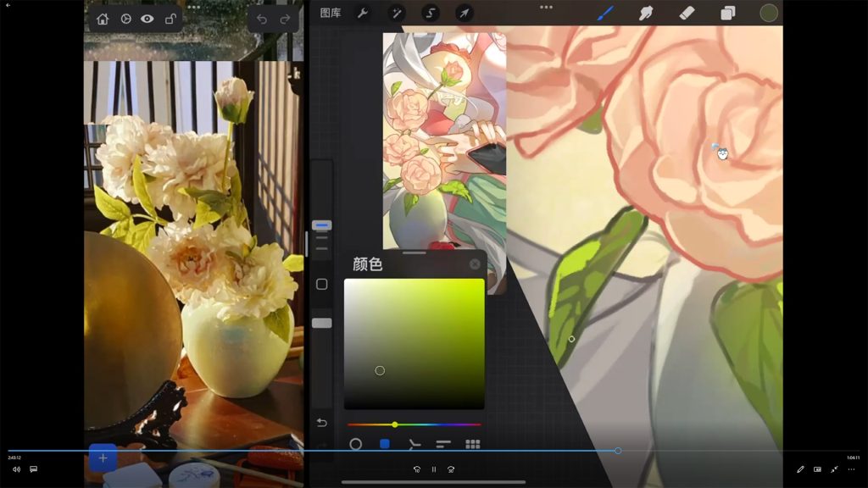Switch to the Disc color picker tab
The height and width of the screenshot is (488, 868).
click(x=356, y=444)
